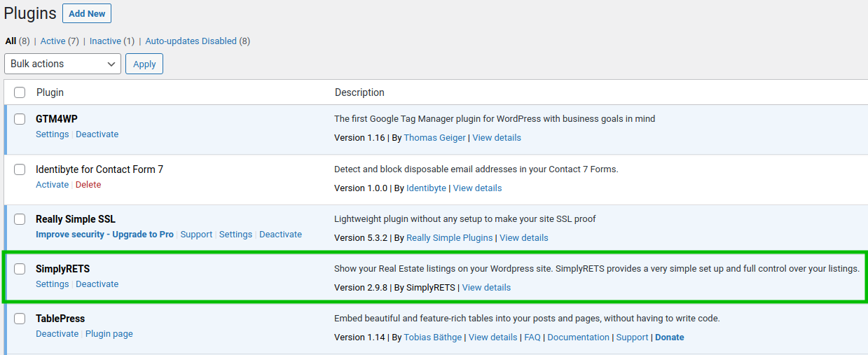Click the Version 2.9.8 text
Screen dimensions: 868x355
point(361,288)
